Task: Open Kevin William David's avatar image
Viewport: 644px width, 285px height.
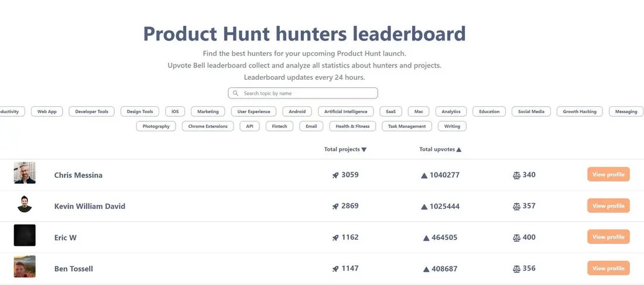Action: point(25,204)
